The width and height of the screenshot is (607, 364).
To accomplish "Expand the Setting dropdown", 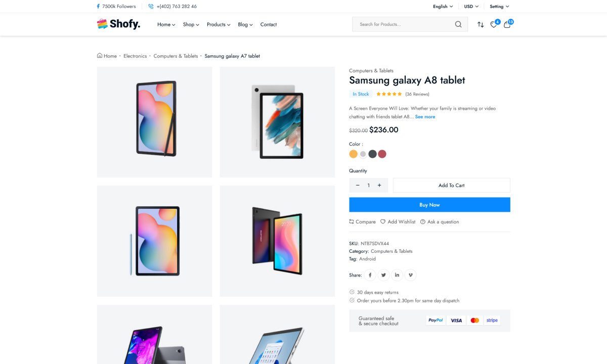I will coord(499,7).
